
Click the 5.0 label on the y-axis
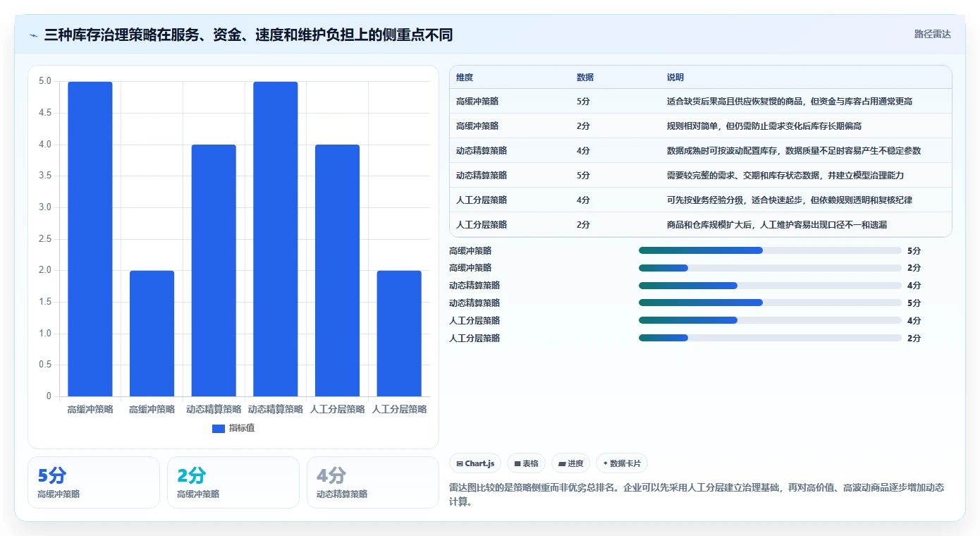(45, 81)
